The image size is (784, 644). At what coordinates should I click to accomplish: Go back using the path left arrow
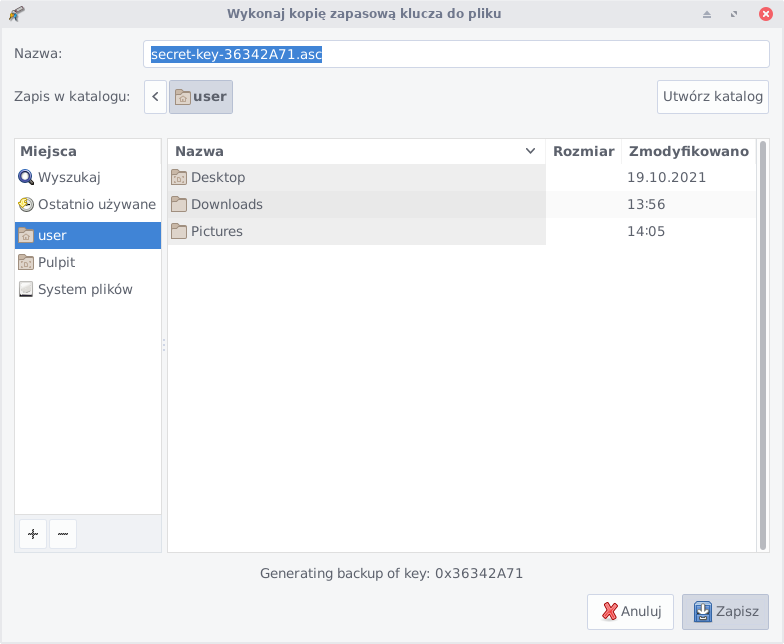point(155,97)
